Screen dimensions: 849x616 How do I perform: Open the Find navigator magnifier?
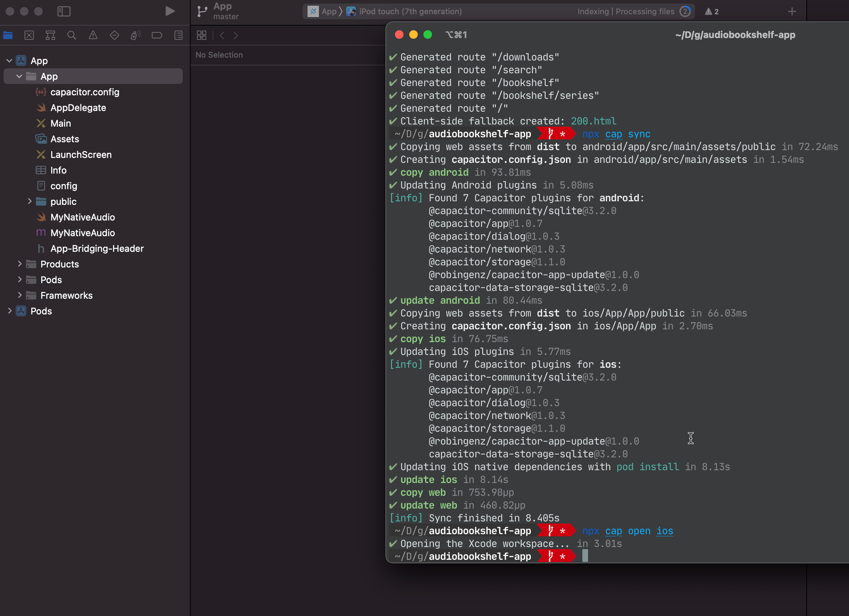click(x=71, y=36)
